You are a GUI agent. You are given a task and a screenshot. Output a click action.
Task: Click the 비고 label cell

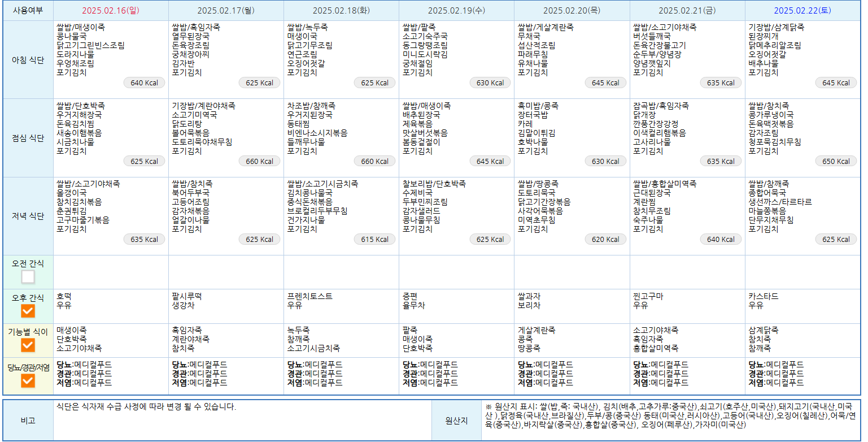(x=28, y=421)
